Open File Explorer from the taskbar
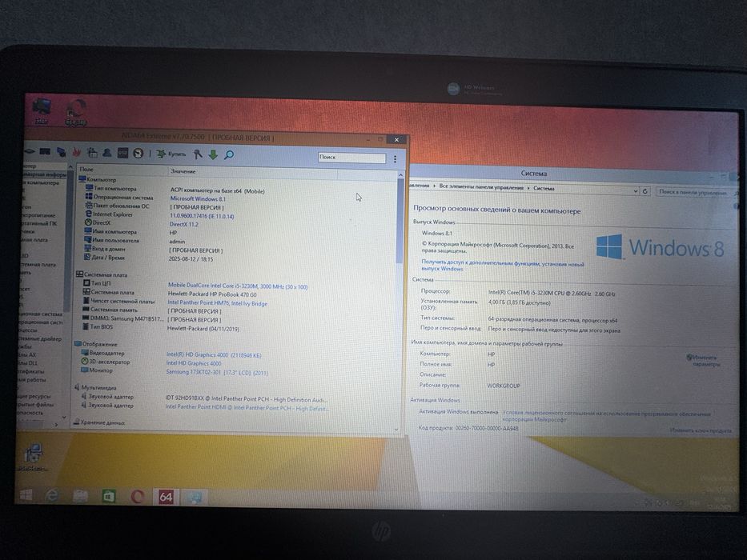Image resolution: width=747 pixels, height=560 pixels. (x=80, y=496)
